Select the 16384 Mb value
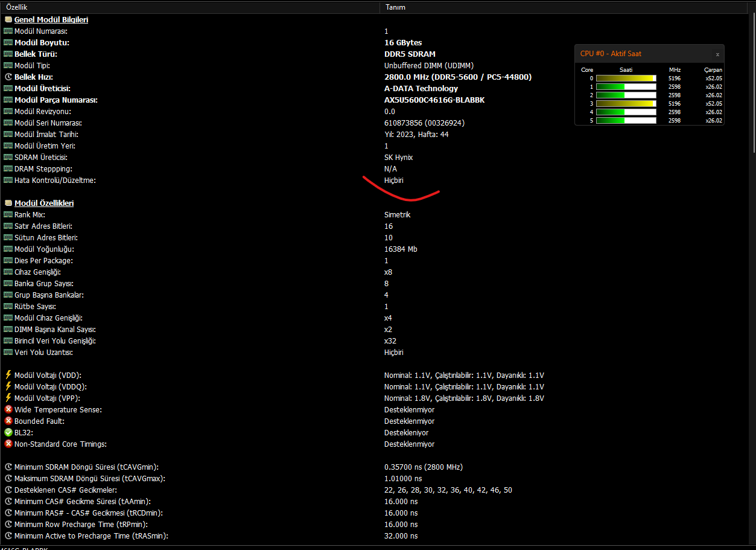 click(401, 249)
